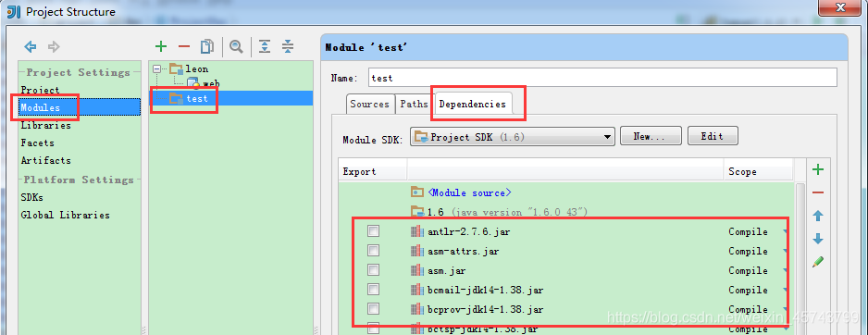
Task: Open the module search magnifier
Action: coord(236,46)
